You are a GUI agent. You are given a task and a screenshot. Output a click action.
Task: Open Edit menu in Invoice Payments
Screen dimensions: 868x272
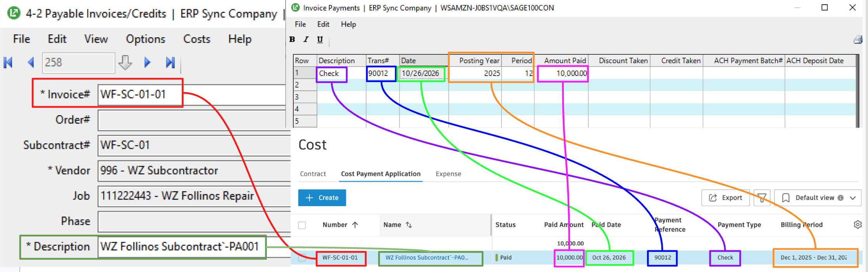[x=323, y=24]
